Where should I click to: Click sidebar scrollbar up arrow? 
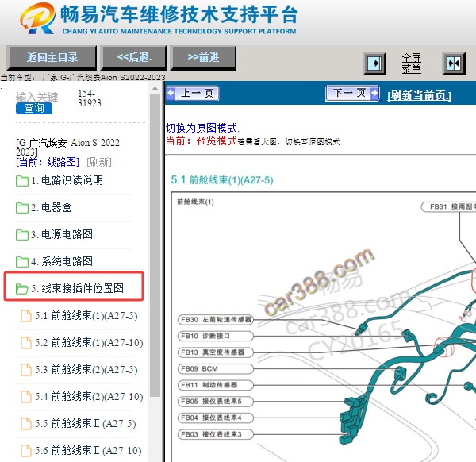click(x=155, y=89)
